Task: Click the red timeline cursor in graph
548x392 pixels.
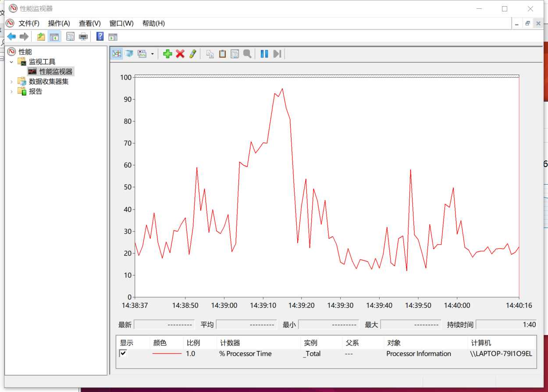Action: 519,187
